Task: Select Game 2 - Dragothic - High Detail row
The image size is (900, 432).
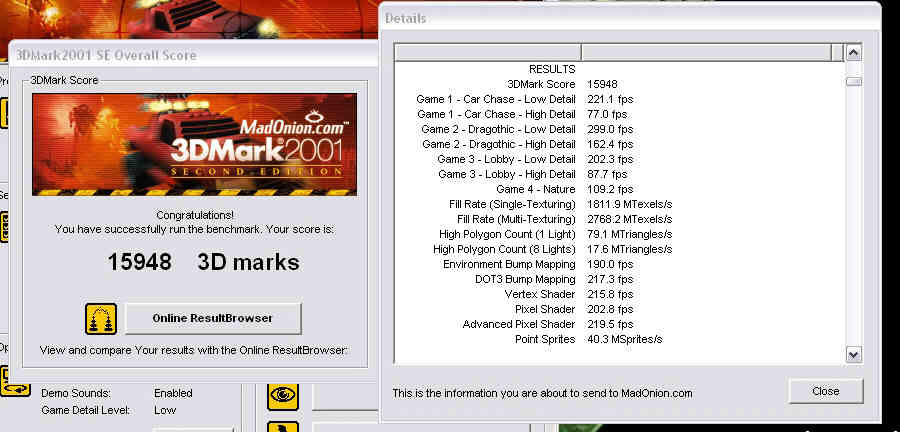Action: (619, 144)
